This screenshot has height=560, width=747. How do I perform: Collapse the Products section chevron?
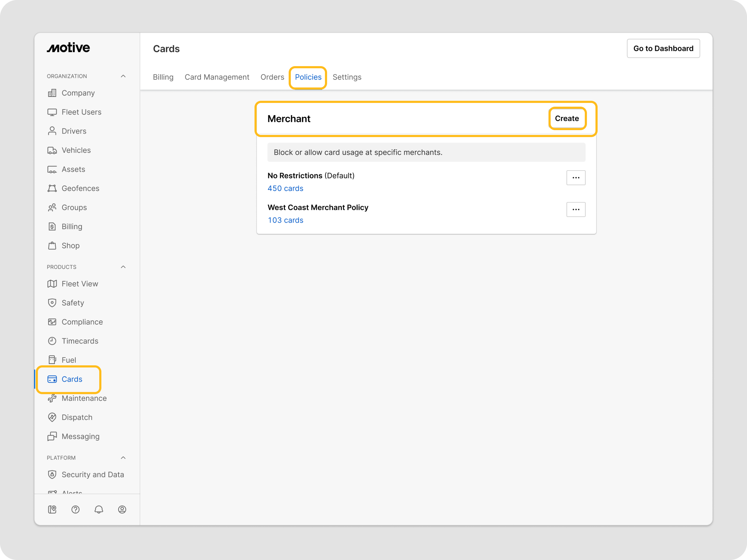pos(123,267)
